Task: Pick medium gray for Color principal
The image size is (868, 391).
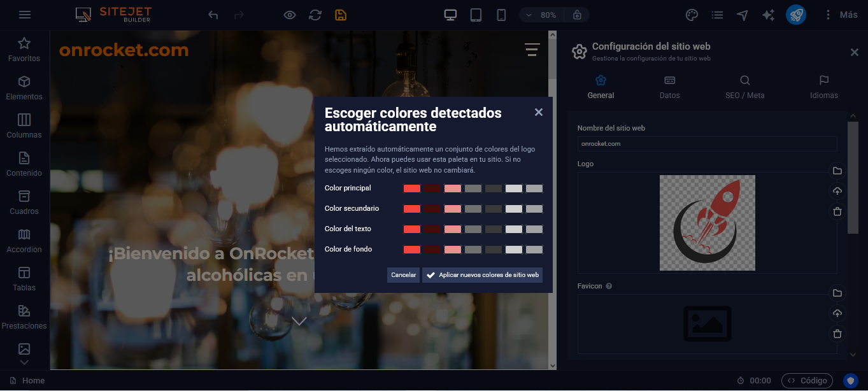Action: pyautogui.click(x=473, y=188)
